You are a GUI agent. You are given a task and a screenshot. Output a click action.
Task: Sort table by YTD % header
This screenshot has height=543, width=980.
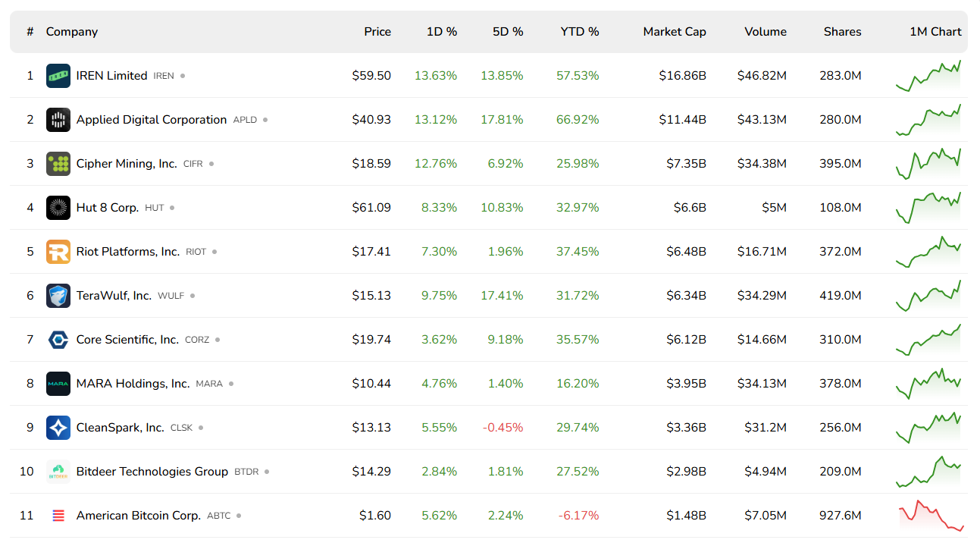click(579, 32)
